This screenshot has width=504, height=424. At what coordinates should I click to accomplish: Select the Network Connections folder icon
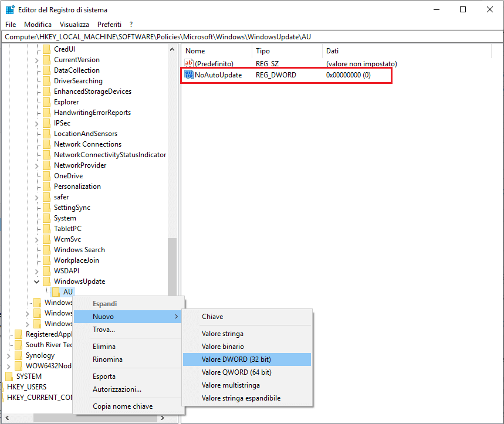46,144
